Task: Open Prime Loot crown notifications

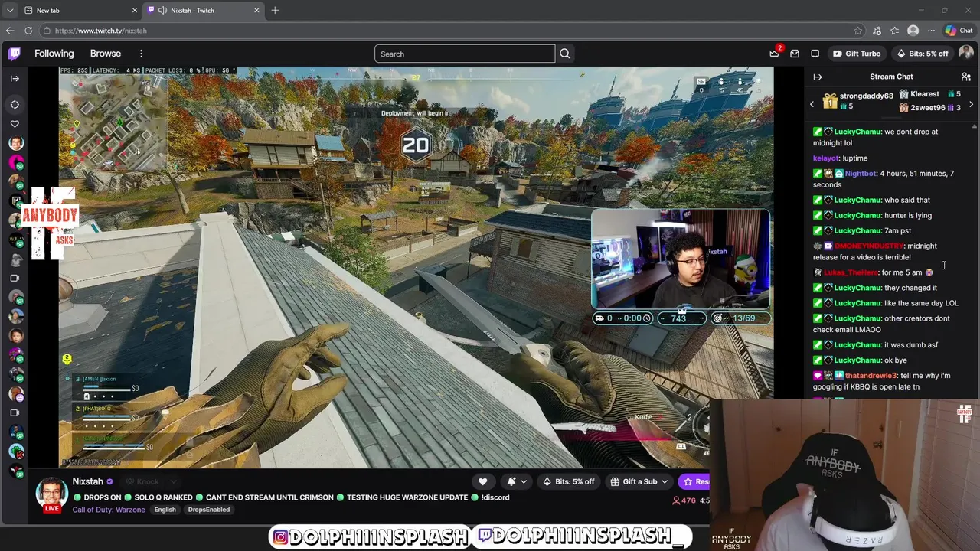Action: (775, 54)
